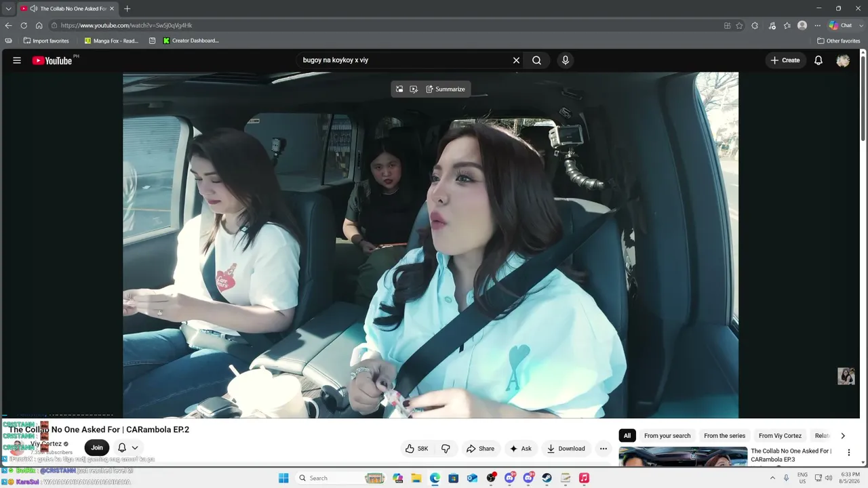
Task: Go to the browser home page
Action: pyautogui.click(x=39, y=26)
